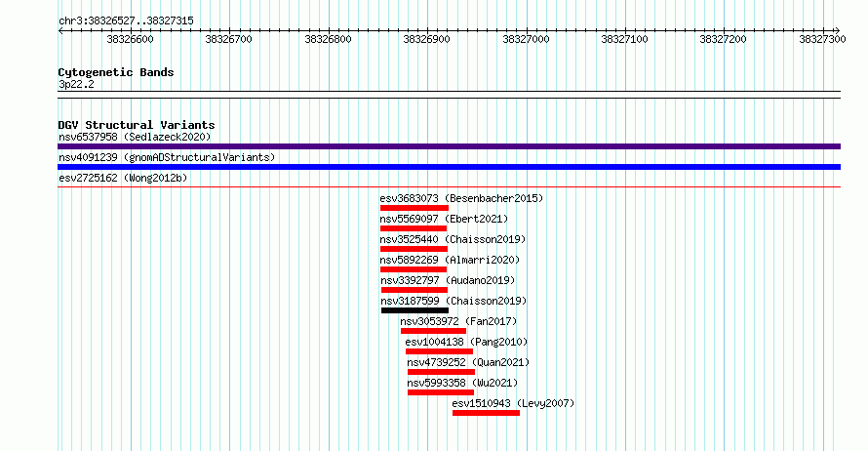The width and height of the screenshot is (868, 451).
Task: Open nsv3392797 (Audano2019) label
Action: 448,280
